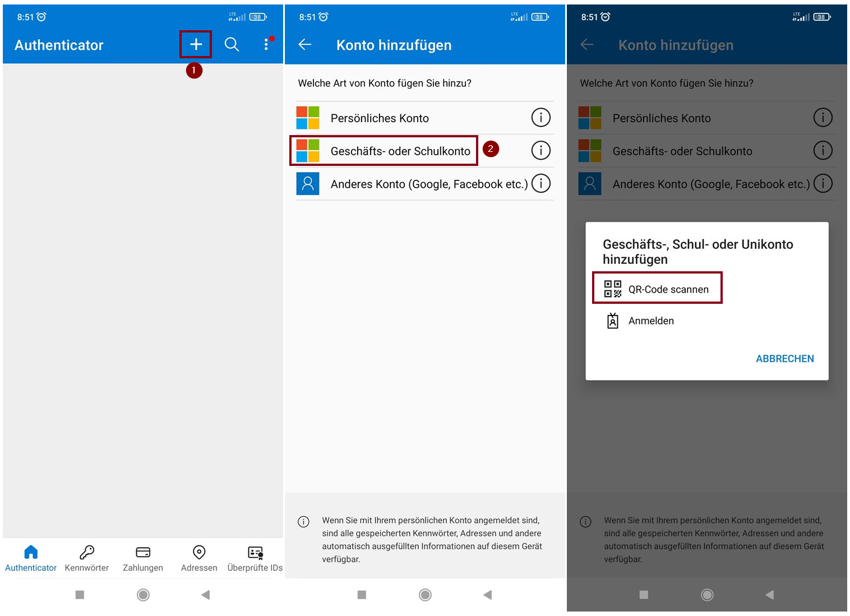This screenshot has width=850, height=616.
Task: Tap dimmed info icon for Anderes Konto, right screen
Action: pos(823,183)
